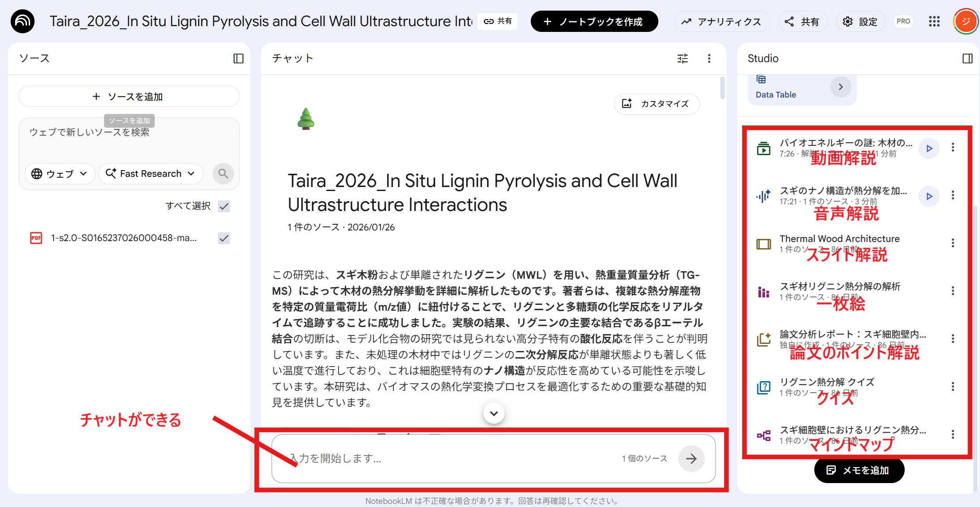This screenshot has width=980, height=507.
Task: Click the ノートブックを作成 button
Action: coord(594,21)
